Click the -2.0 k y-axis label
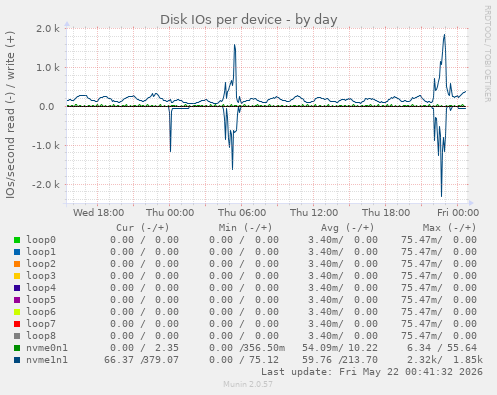Image resolution: width=497 pixels, height=395 pixels. (46, 185)
